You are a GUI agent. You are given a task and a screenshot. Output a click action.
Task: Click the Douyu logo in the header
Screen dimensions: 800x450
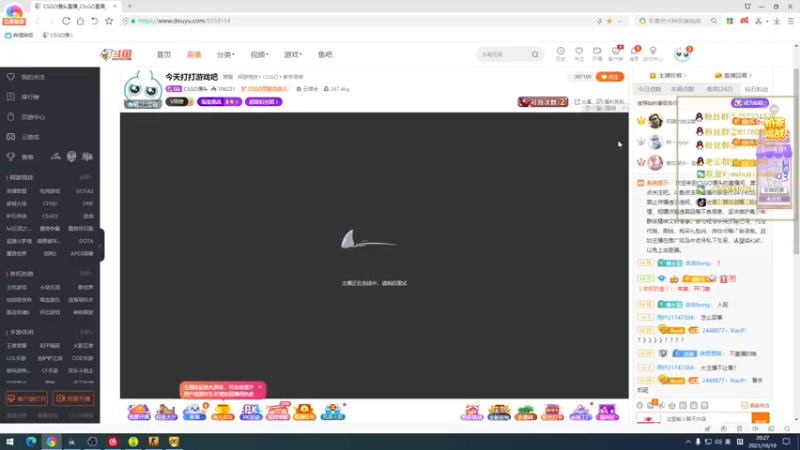point(116,54)
